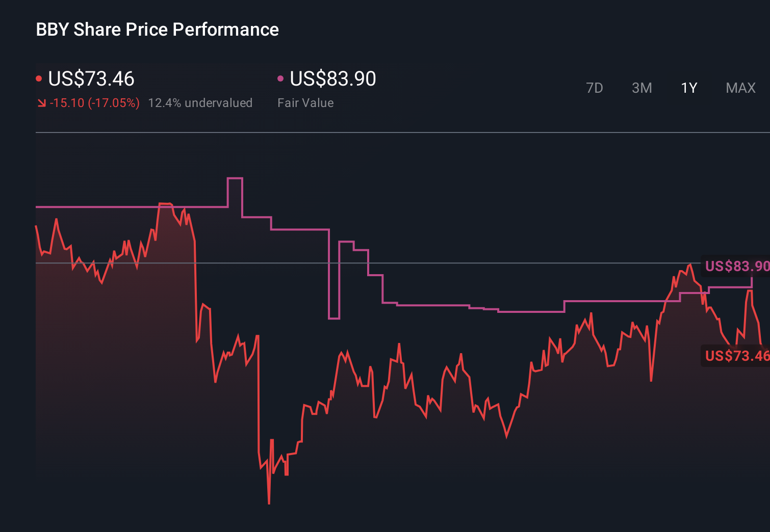Open the MAX historical view

coord(740,88)
